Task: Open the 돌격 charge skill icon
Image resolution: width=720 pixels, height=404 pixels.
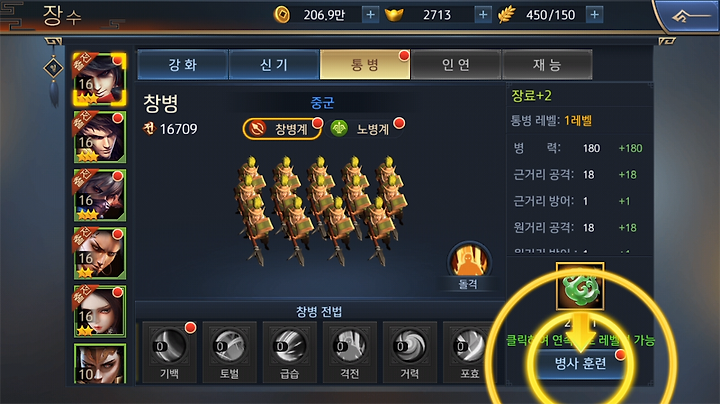Action: (468, 261)
